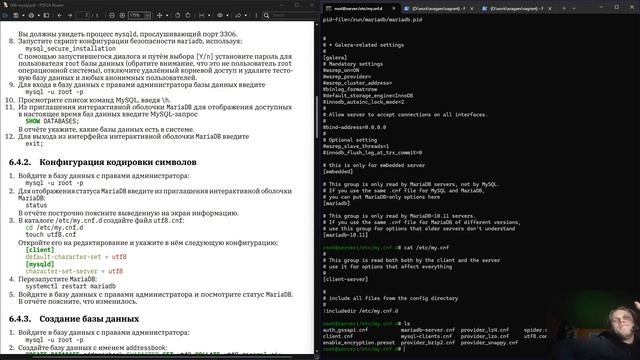The image size is (640, 360).
Task: Go to previous page arrow in PDF reader
Action: 60,15
